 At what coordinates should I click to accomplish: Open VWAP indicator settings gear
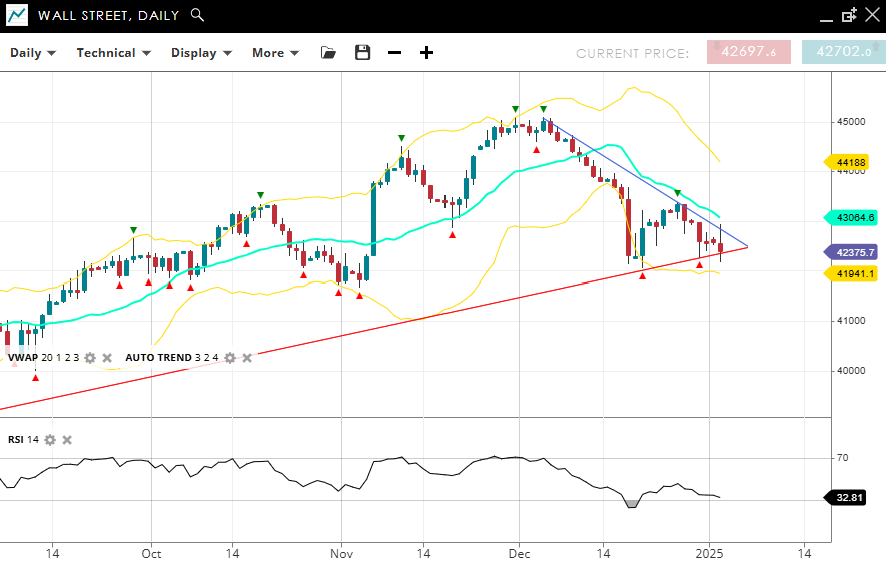coord(90,357)
